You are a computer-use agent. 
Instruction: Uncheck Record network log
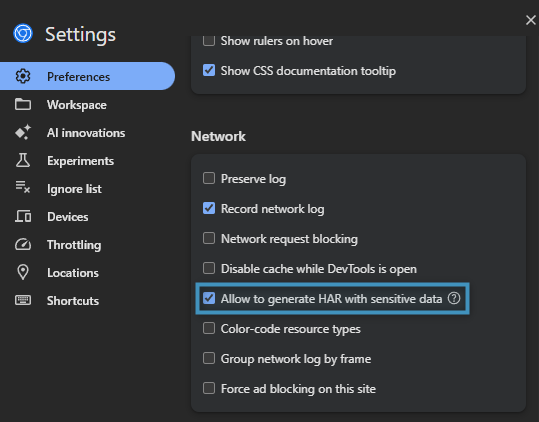[209, 208]
